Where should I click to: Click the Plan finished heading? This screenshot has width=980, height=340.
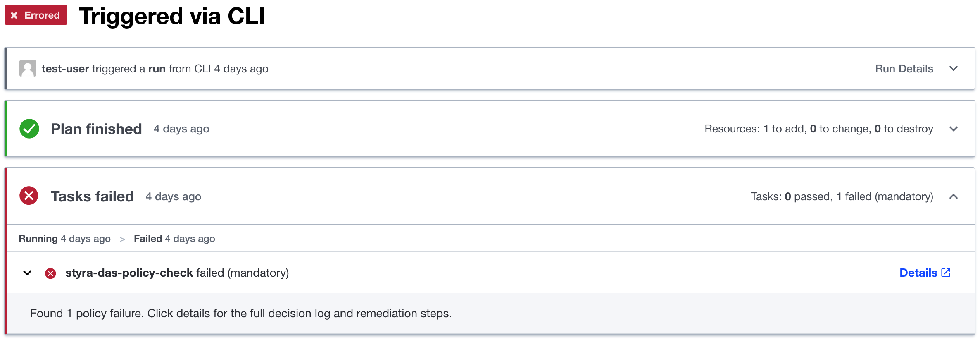96,129
